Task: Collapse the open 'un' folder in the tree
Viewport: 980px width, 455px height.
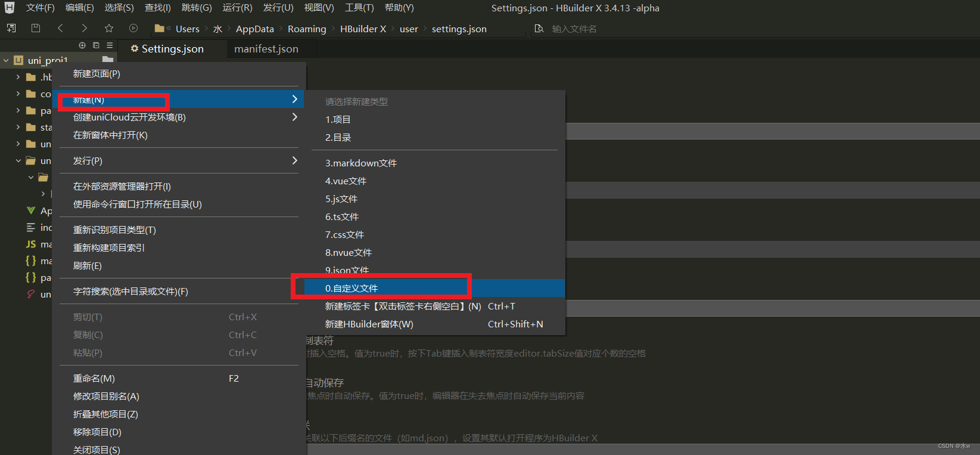Action: pos(18,160)
